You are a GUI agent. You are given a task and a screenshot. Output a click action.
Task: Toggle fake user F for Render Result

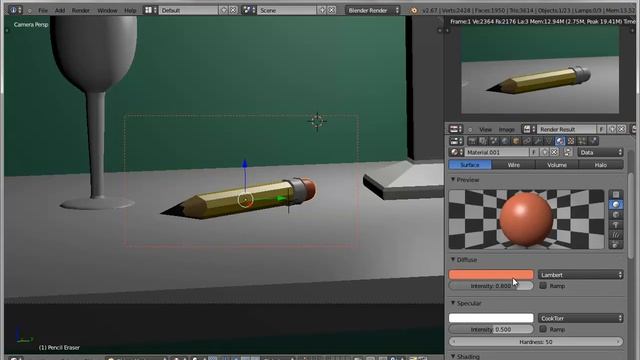pyautogui.click(x=601, y=129)
